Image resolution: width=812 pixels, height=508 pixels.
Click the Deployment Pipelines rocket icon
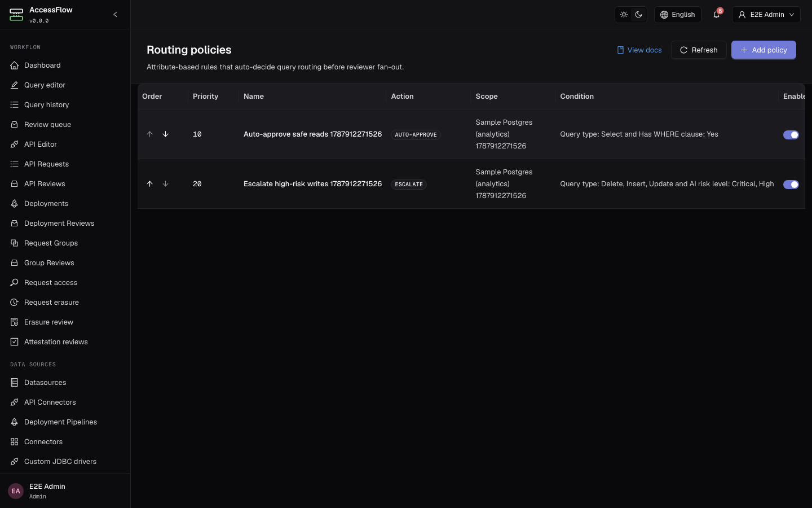click(x=15, y=422)
